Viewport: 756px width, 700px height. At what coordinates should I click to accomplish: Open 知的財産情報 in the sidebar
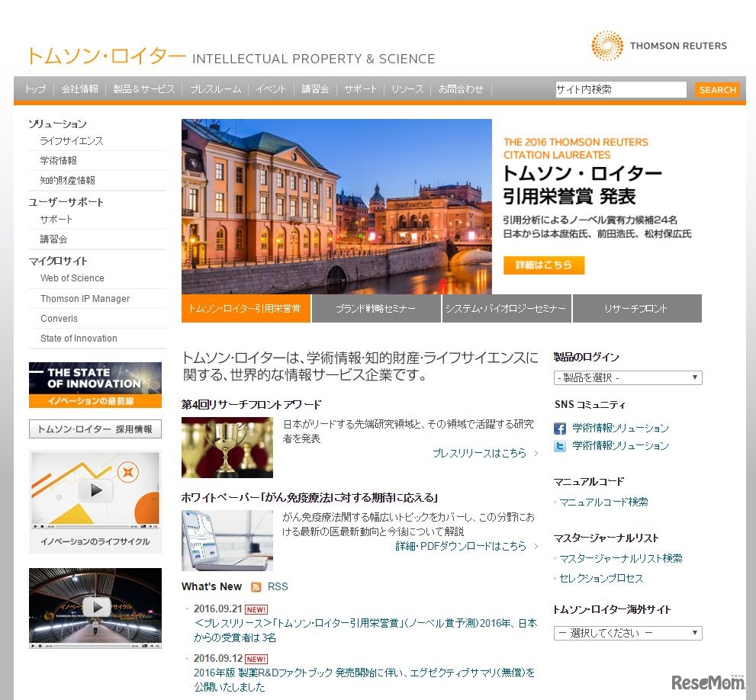point(67,180)
